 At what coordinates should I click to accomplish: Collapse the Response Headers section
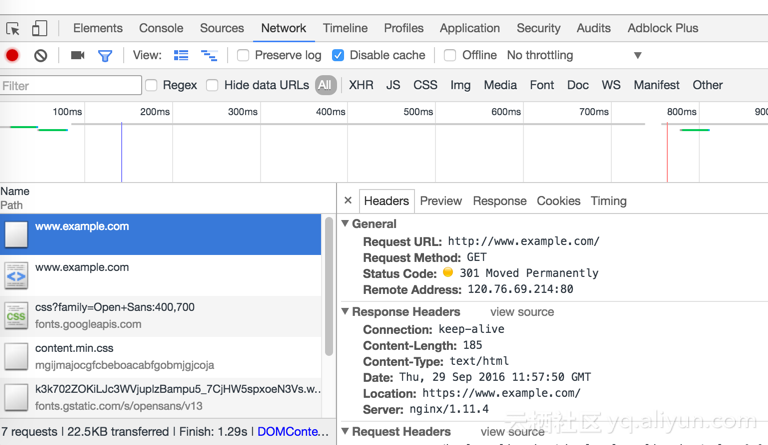coord(345,311)
